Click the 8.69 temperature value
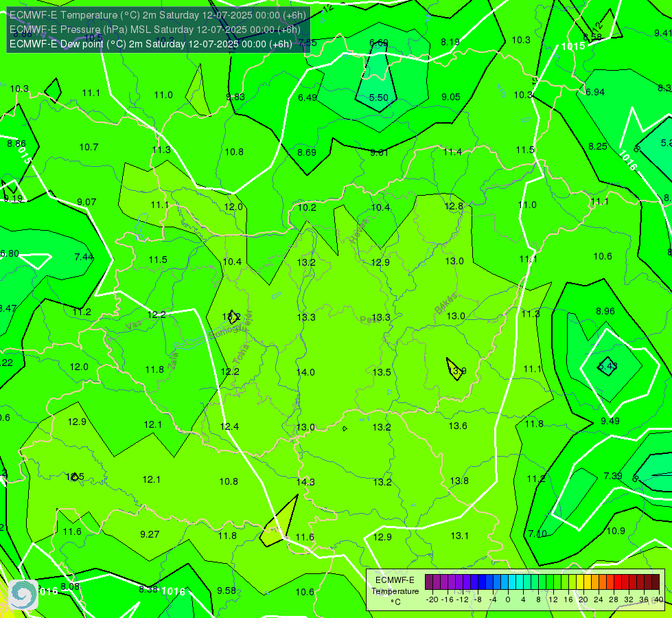The image size is (672, 618). pyautogui.click(x=307, y=152)
